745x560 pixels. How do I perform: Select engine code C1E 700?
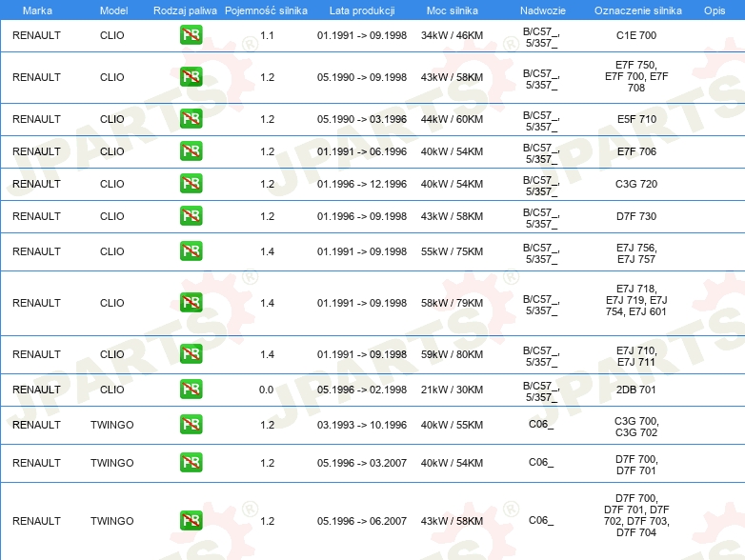(636, 35)
